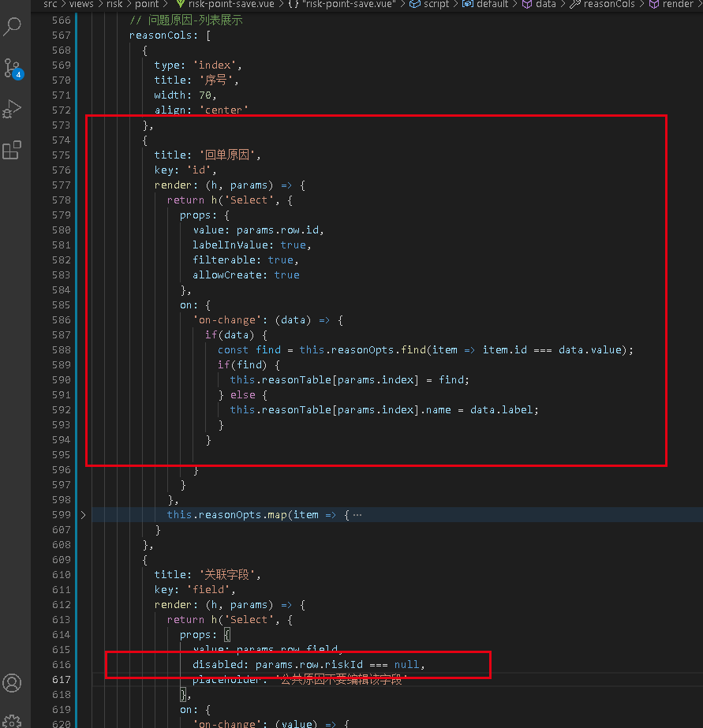The width and height of the screenshot is (703, 728).
Task: Click the '序号' title string
Action: point(216,80)
